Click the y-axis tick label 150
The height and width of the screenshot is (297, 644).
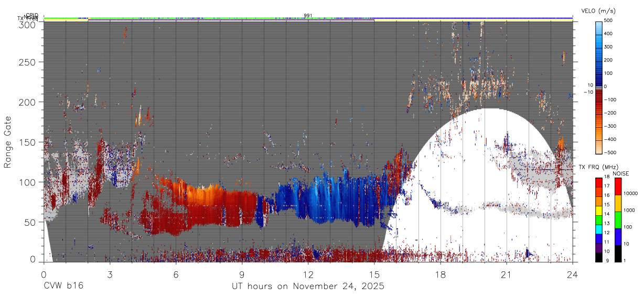click(28, 142)
